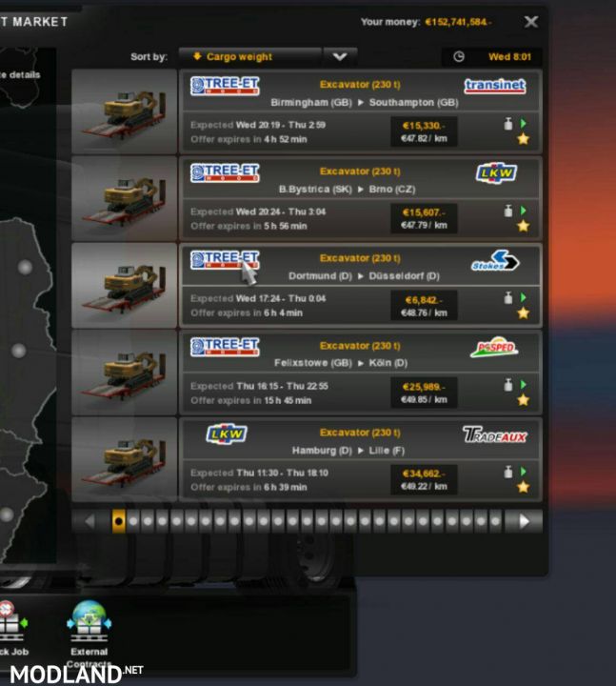The image size is (616, 686).
Task: Click the excavator thumbnail for the B.Bystrica job
Action: (x=124, y=198)
